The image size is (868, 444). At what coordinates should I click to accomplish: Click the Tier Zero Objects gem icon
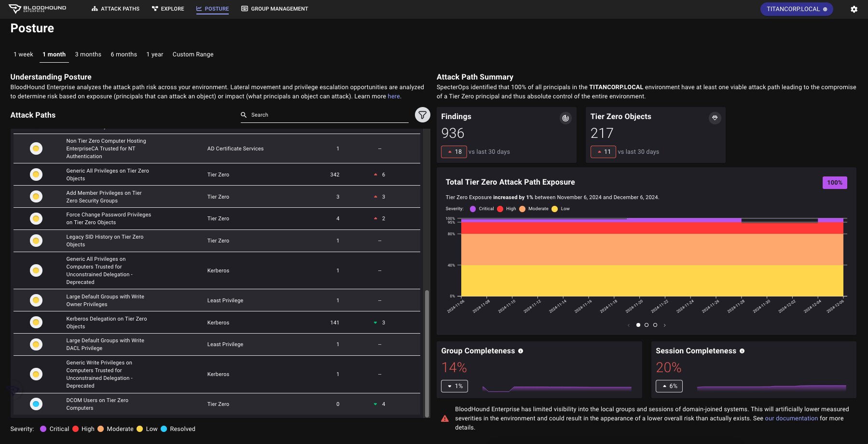point(715,118)
